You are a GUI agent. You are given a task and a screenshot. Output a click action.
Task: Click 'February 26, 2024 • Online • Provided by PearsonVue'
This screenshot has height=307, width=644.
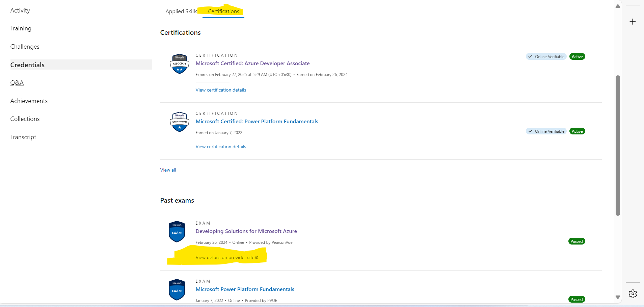click(244, 242)
